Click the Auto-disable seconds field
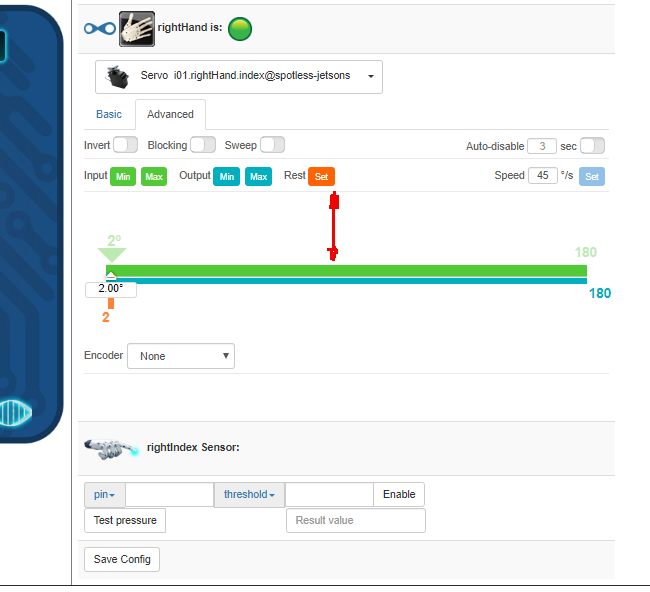650x592 pixels. point(542,146)
